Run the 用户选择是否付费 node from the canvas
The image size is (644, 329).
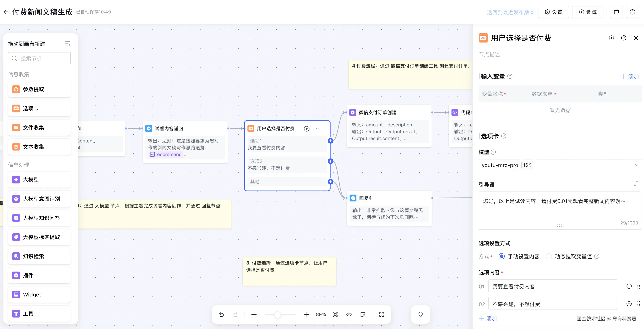point(307,129)
